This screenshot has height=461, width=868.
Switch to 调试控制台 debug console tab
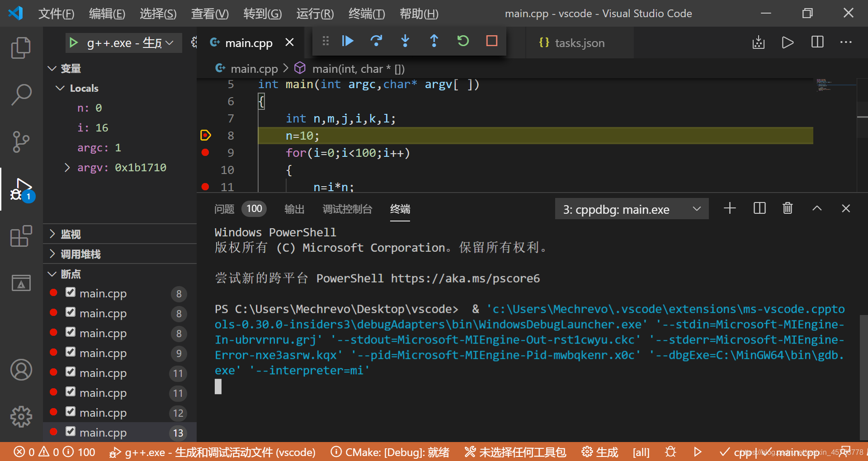[347, 209]
